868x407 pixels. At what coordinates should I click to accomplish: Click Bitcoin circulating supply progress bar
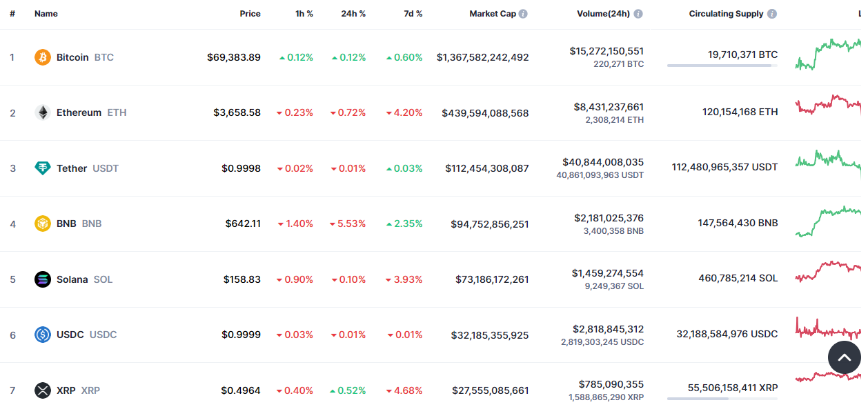[x=722, y=66]
